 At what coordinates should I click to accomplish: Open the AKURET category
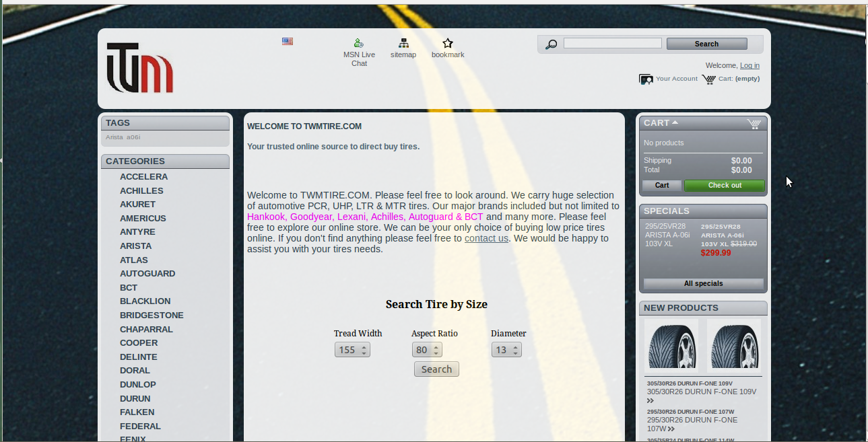coord(137,205)
